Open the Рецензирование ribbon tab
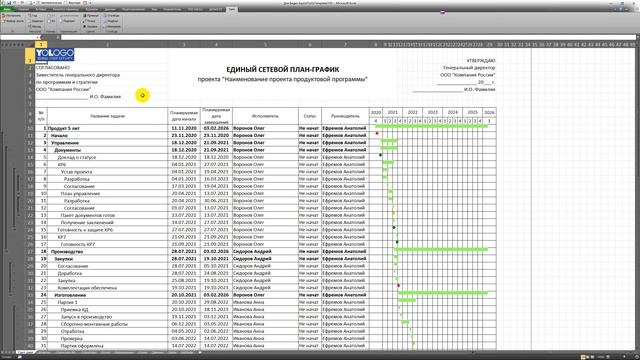Viewport: 640px width, 360px height. [x=133, y=9]
